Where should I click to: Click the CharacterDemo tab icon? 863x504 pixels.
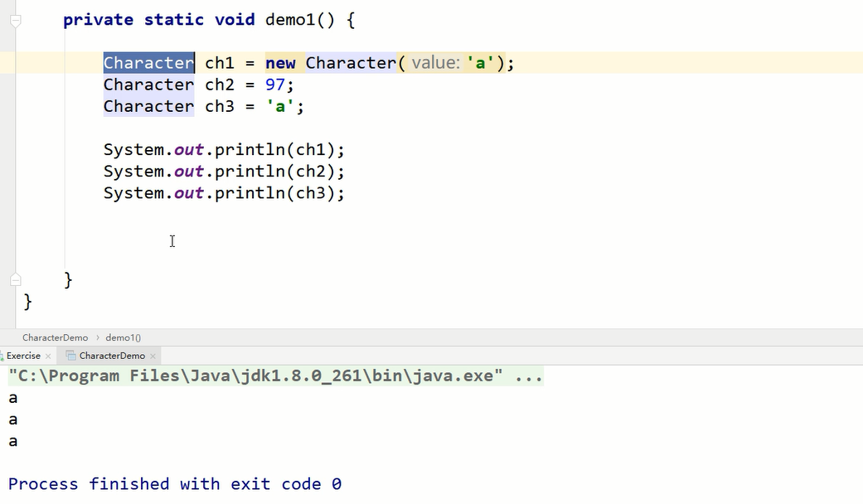pyautogui.click(x=70, y=356)
